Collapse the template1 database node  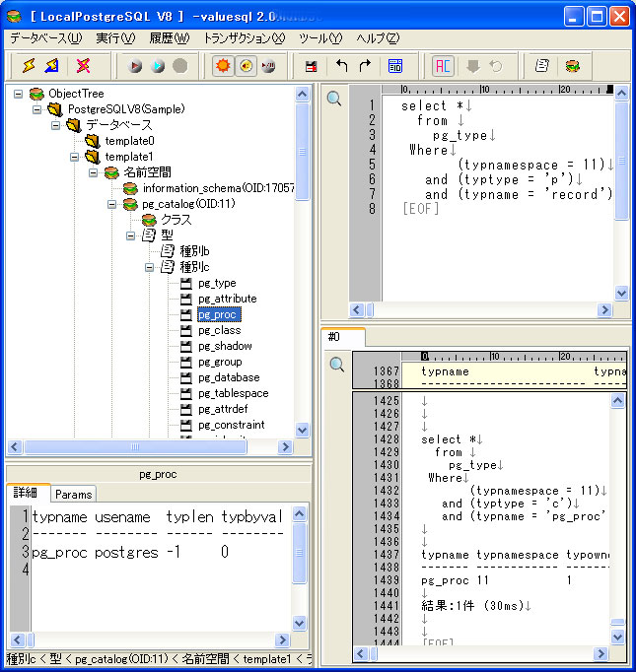click(x=76, y=157)
